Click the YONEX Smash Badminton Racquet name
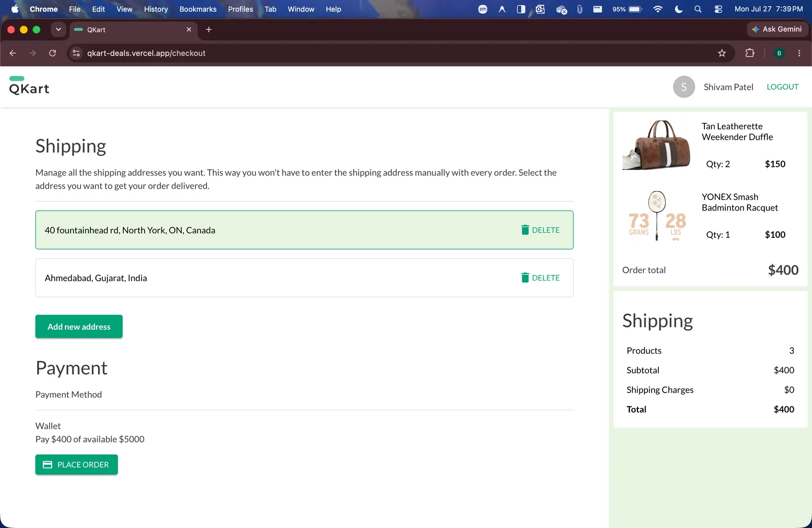The height and width of the screenshot is (528, 812). [x=740, y=202]
